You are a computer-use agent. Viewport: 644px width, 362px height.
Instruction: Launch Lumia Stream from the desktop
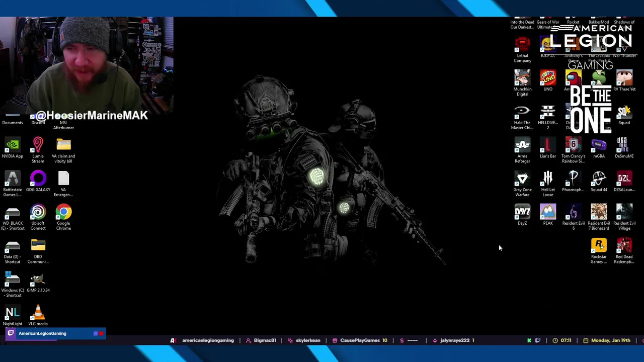coord(38,150)
